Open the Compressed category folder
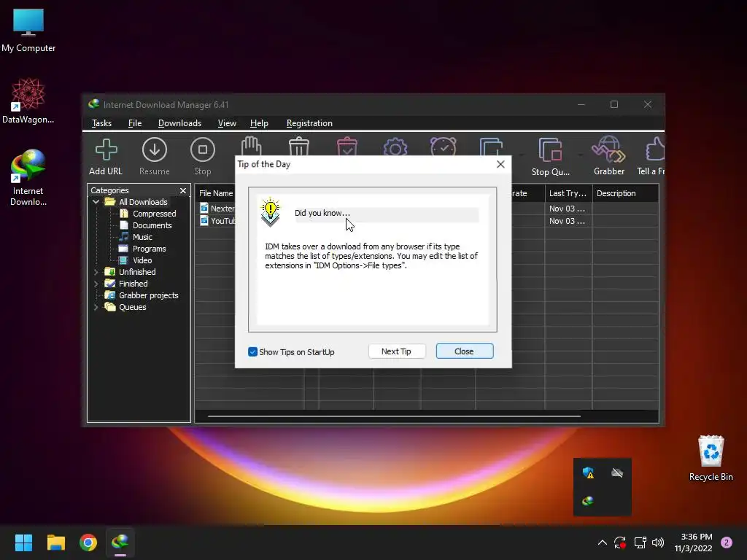 tap(148, 214)
